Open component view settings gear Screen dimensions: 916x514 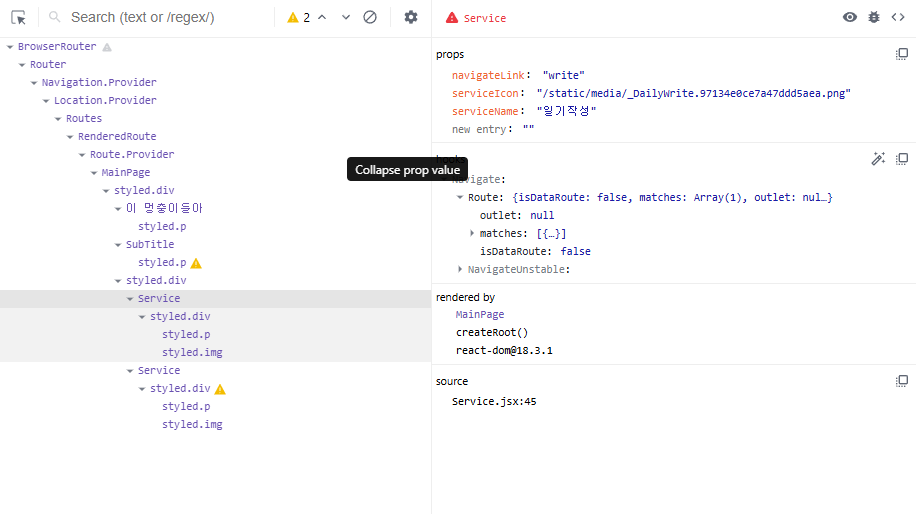(411, 18)
